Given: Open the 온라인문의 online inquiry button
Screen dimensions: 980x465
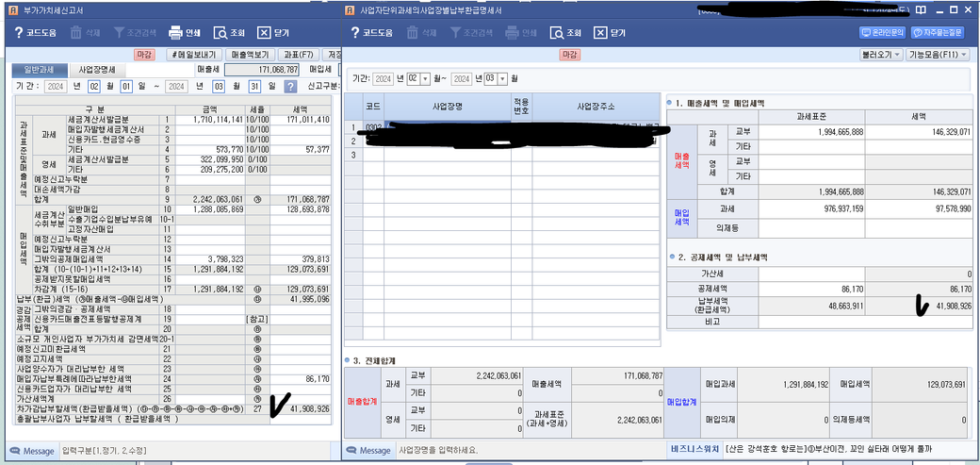Looking at the screenshot, I should click(883, 32).
